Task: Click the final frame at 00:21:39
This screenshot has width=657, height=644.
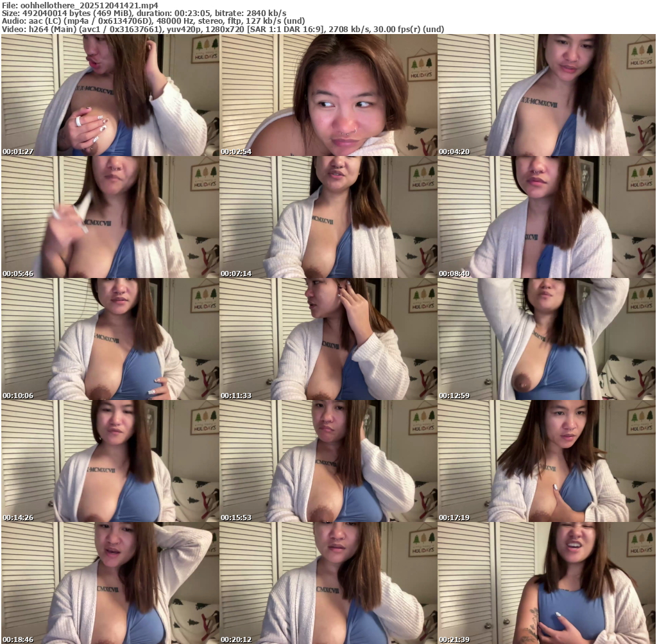Action: [546, 583]
